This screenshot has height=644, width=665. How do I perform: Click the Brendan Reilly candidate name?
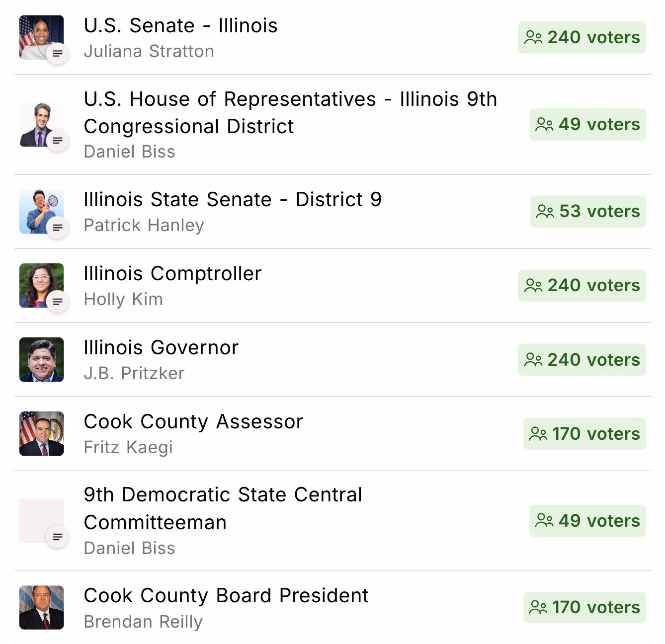pos(143,622)
